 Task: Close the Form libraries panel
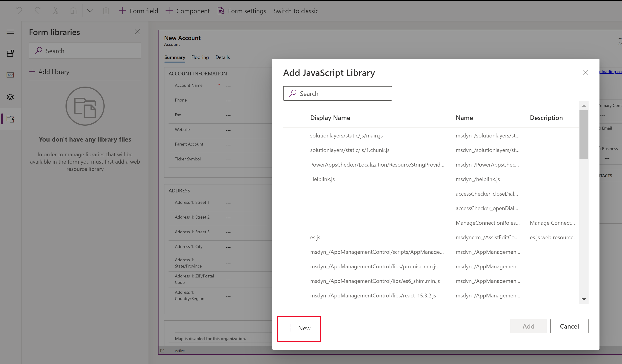[137, 32]
